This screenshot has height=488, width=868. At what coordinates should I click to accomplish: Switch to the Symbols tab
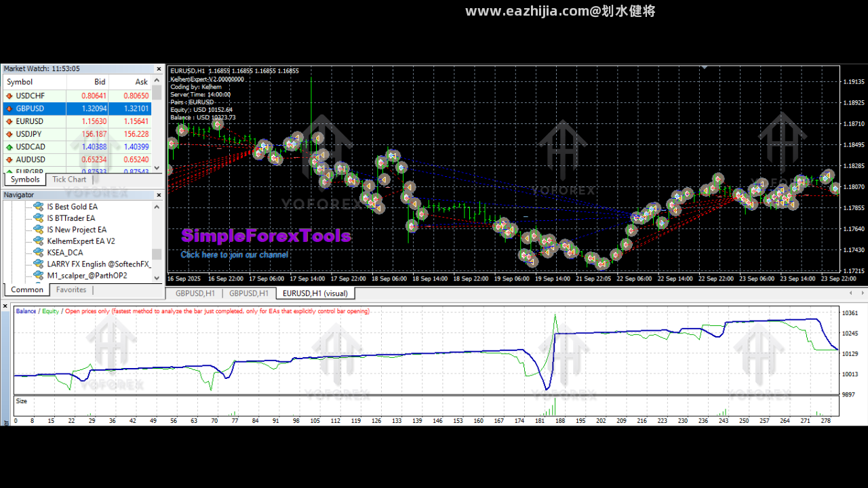click(x=25, y=180)
